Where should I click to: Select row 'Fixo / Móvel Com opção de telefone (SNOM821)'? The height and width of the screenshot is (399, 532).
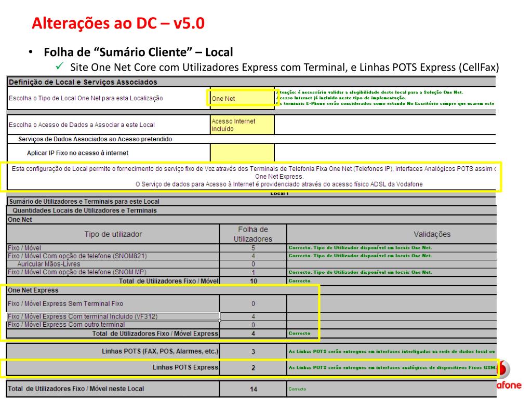pyautogui.click(x=77, y=256)
